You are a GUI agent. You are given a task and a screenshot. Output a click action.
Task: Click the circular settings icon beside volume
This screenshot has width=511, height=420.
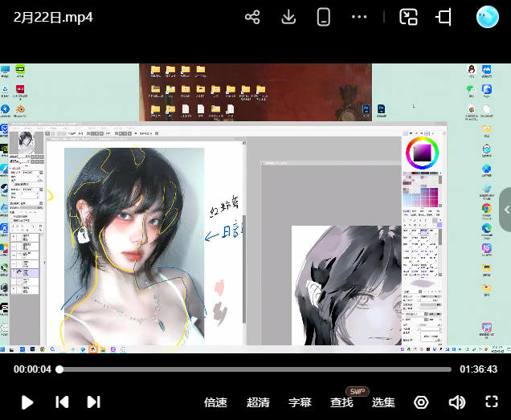421,402
